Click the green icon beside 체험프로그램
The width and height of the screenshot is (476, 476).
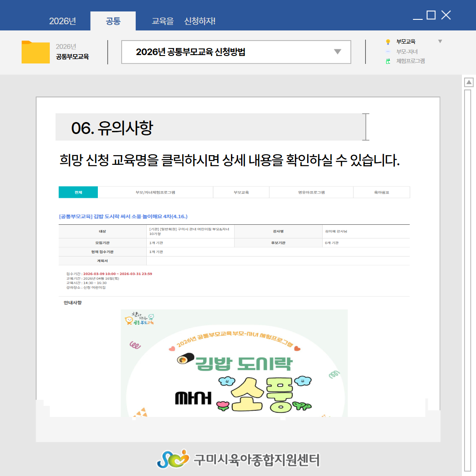pyautogui.click(x=388, y=61)
